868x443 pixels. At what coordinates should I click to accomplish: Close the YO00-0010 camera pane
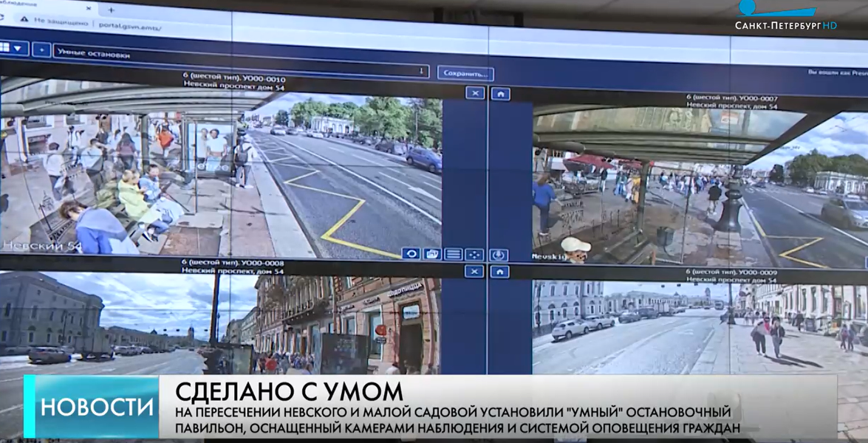tap(474, 93)
